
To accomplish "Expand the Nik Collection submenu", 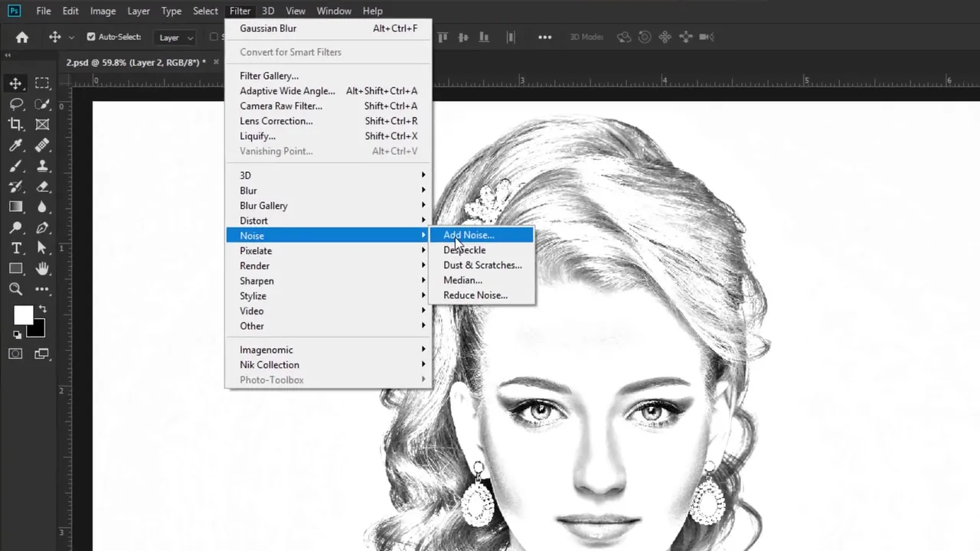I will 328,365.
